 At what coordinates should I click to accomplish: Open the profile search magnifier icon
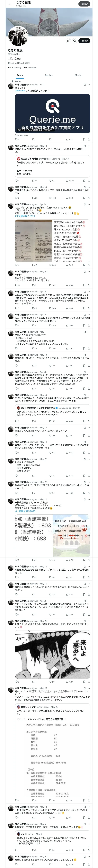click(74, 41)
